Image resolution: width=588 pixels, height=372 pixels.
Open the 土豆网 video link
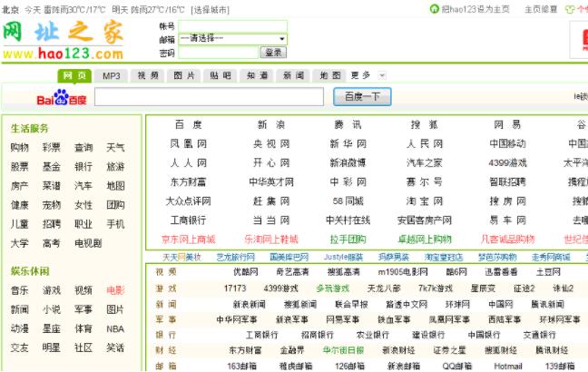pos(548,272)
